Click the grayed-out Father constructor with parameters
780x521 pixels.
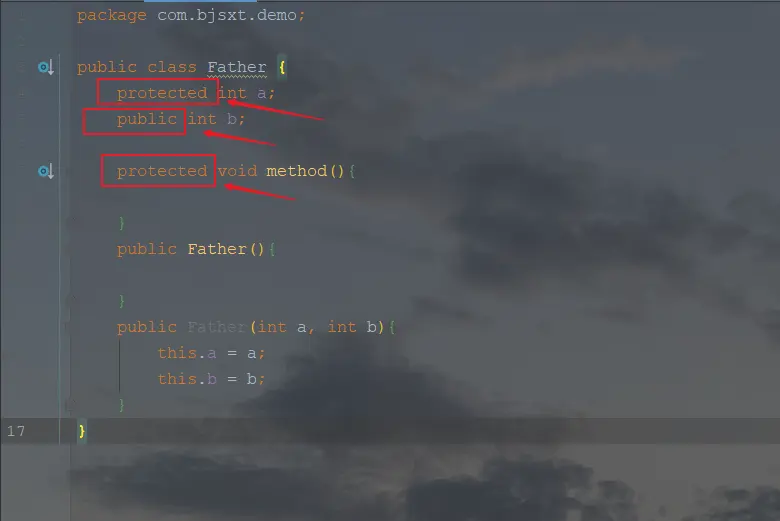coord(217,327)
